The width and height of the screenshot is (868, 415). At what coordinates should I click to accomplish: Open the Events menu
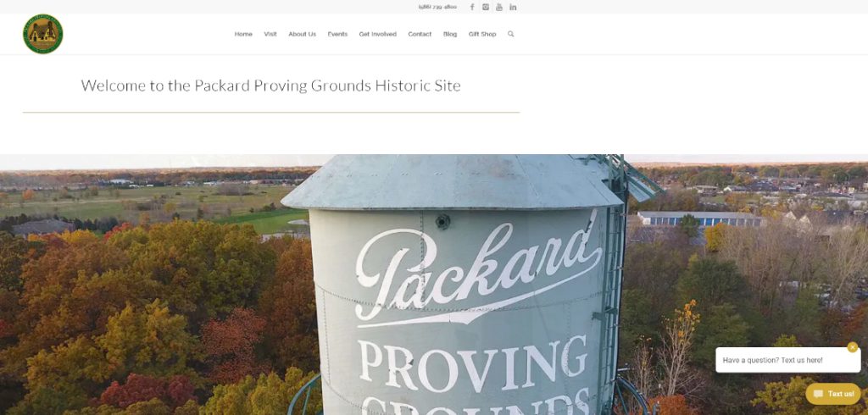[337, 35]
